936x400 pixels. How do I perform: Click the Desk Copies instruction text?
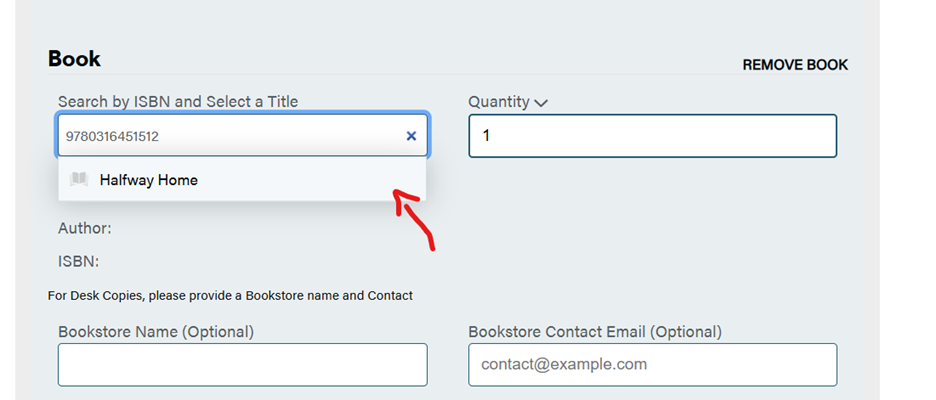pyautogui.click(x=230, y=295)
